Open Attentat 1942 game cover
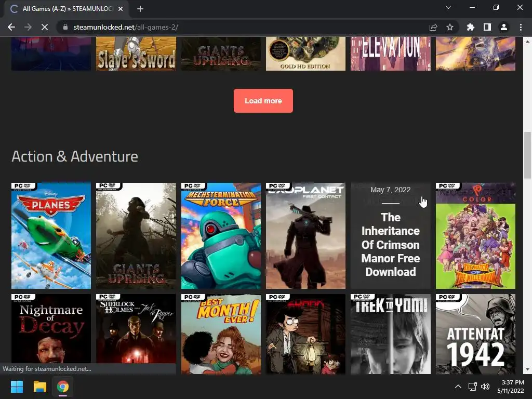The height and width of the screenshot is (399, 532). tap(475, 334)
